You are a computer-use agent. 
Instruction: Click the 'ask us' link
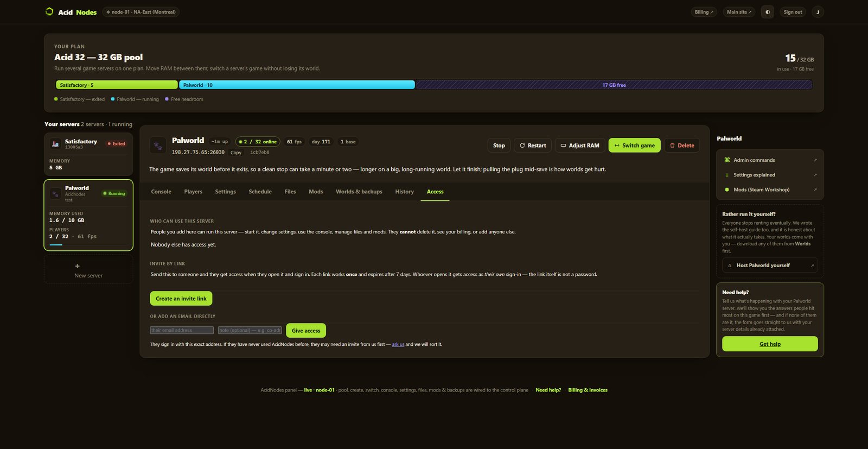(398, 344)
